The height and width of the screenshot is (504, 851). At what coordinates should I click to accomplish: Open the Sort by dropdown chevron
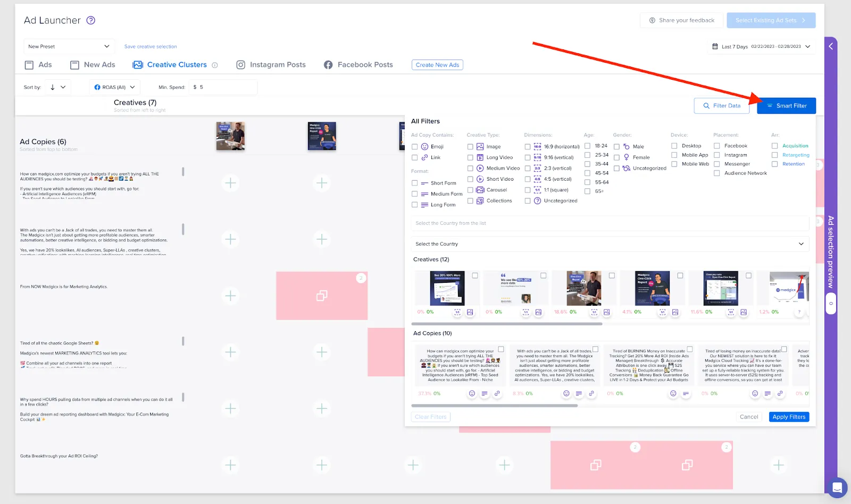click(x=63, y=87)
